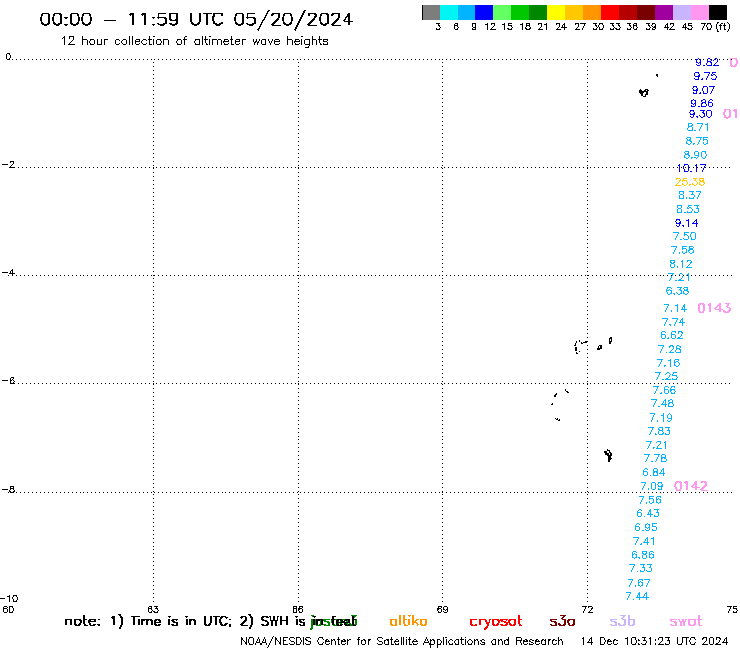
Task: Select the lavender 's3b' satellite label
Action: tap(622, 621)
